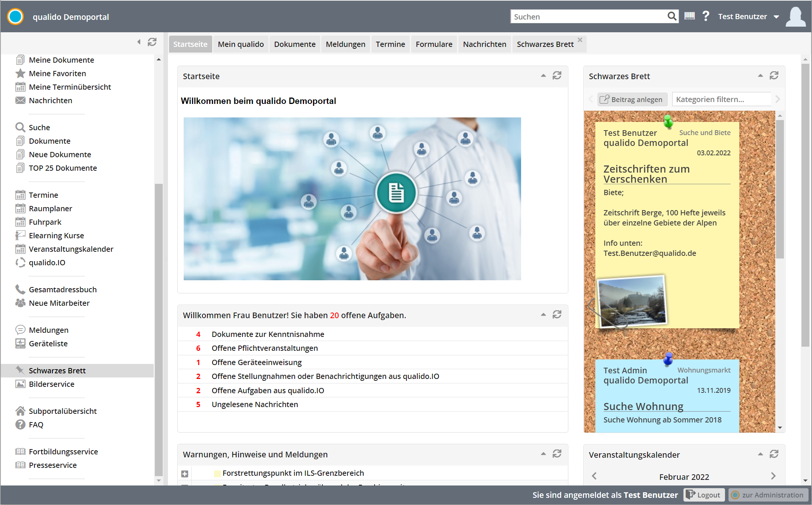The width and height of the screenshot is (812, 505).
Task: Click Beitrag anlegen button
Action: click(x=632, y=99)
